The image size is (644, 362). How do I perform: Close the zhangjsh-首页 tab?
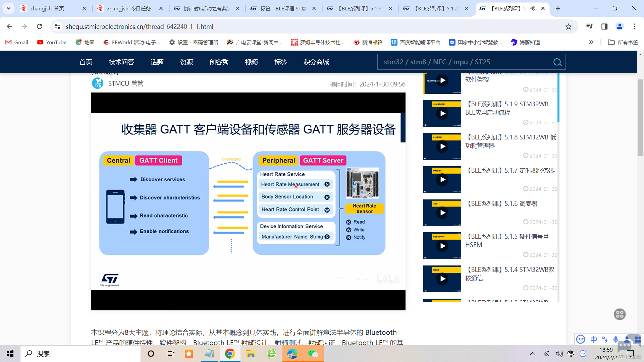click(84, 8)
